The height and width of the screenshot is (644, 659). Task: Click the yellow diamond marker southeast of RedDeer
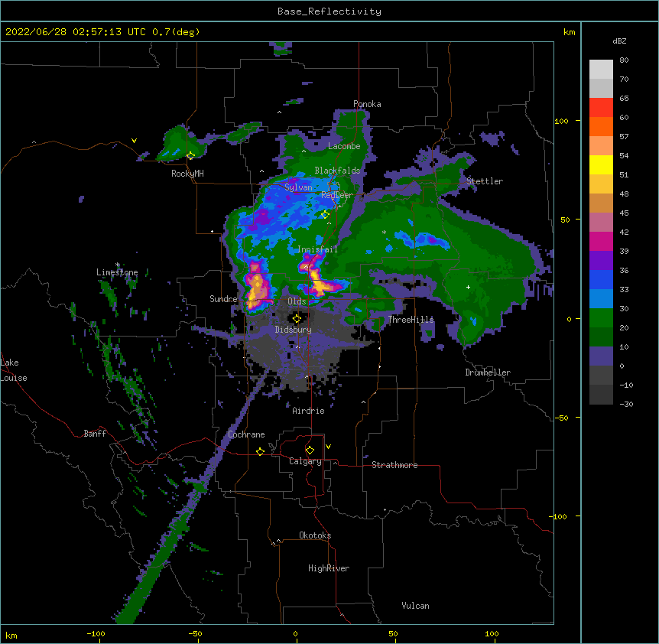[x=325, y=214]
